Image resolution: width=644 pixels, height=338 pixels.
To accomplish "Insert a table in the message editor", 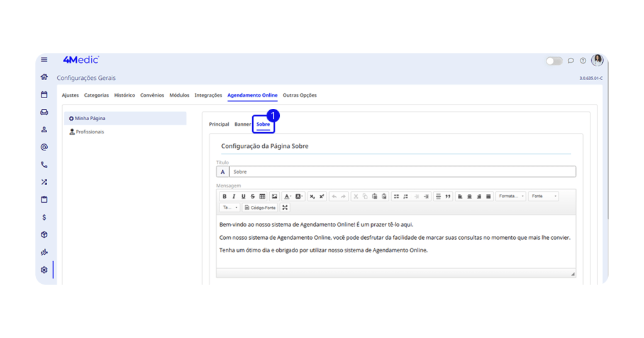I will point(262,196).
